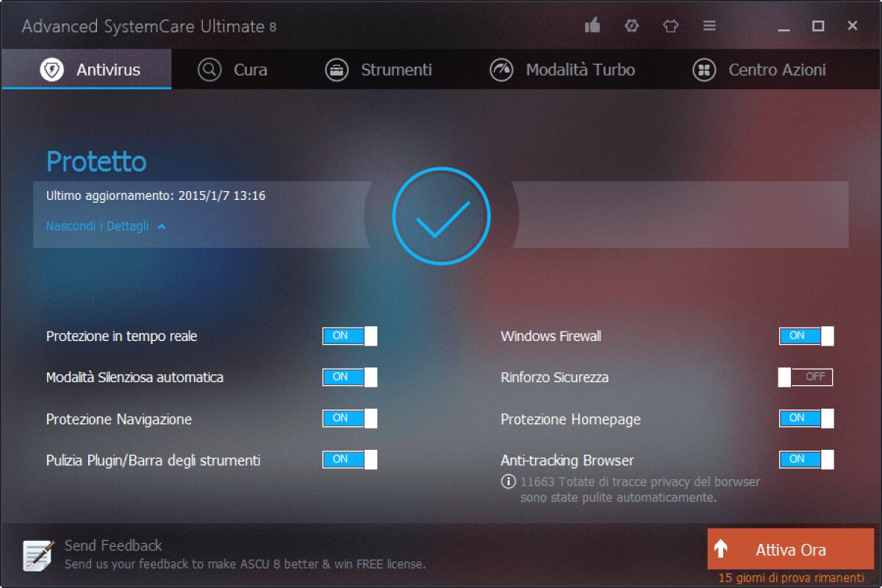Switch to the Cura tab
This screenshot has width=882, height=588.
250,69
